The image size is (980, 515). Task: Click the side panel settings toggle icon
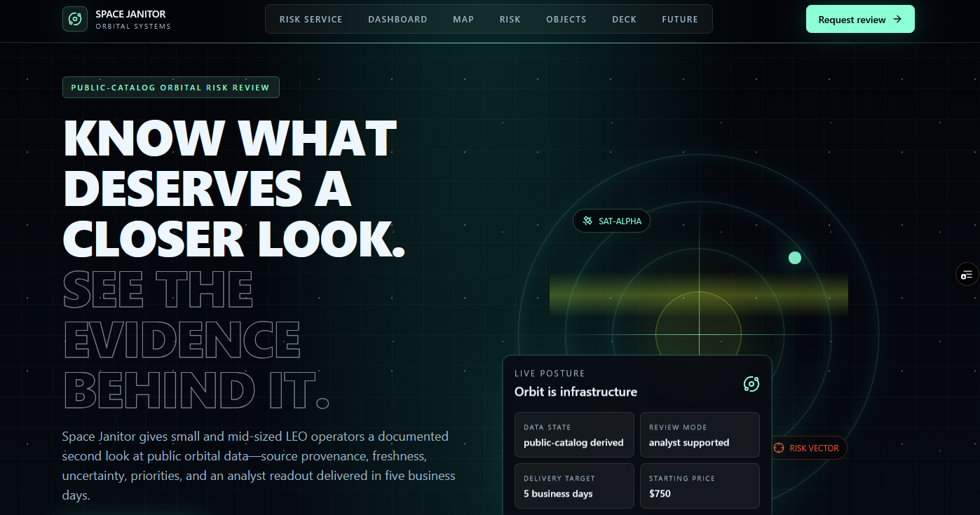(967, 274)
